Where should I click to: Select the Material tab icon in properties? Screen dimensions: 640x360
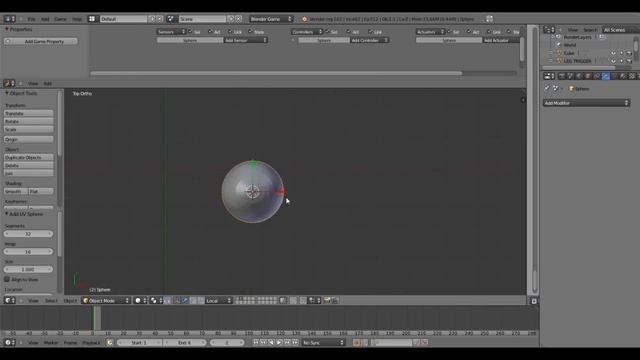pyautogui.click(x=623, y=76)
